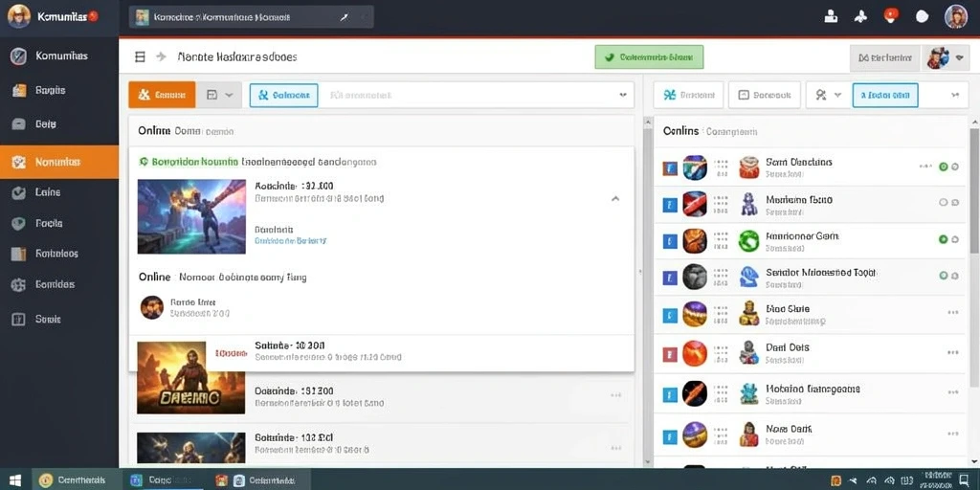Image resolution: width=980 pixels, height=490 pixels.
Task: Click the rocket icon in top bar
Action: tap(861, 17)
